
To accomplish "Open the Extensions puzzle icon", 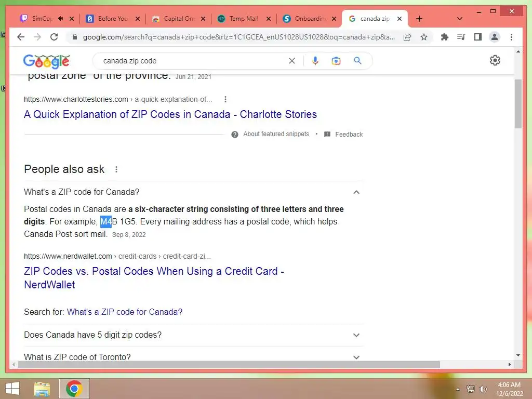I will click(445, 37).
